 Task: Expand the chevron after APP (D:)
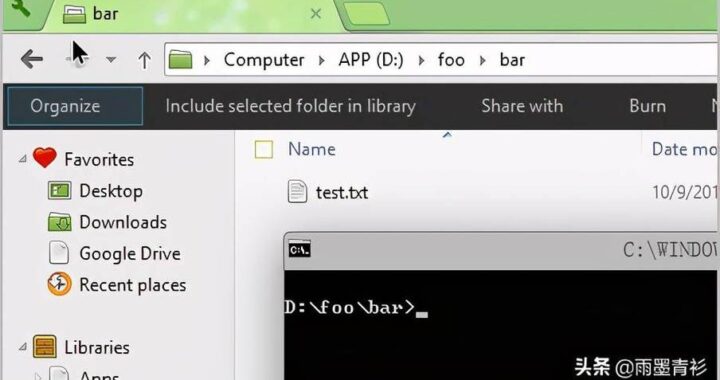coord(421,60)
